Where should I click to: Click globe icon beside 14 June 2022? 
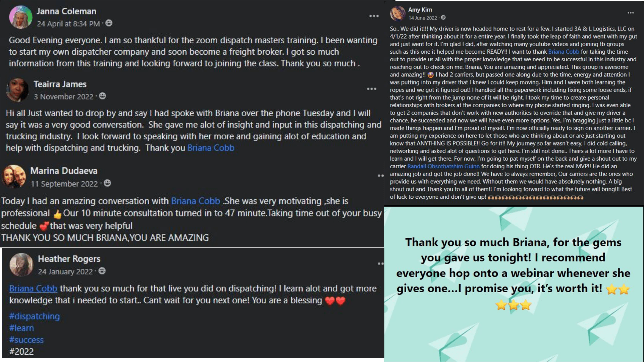point(443,17)
